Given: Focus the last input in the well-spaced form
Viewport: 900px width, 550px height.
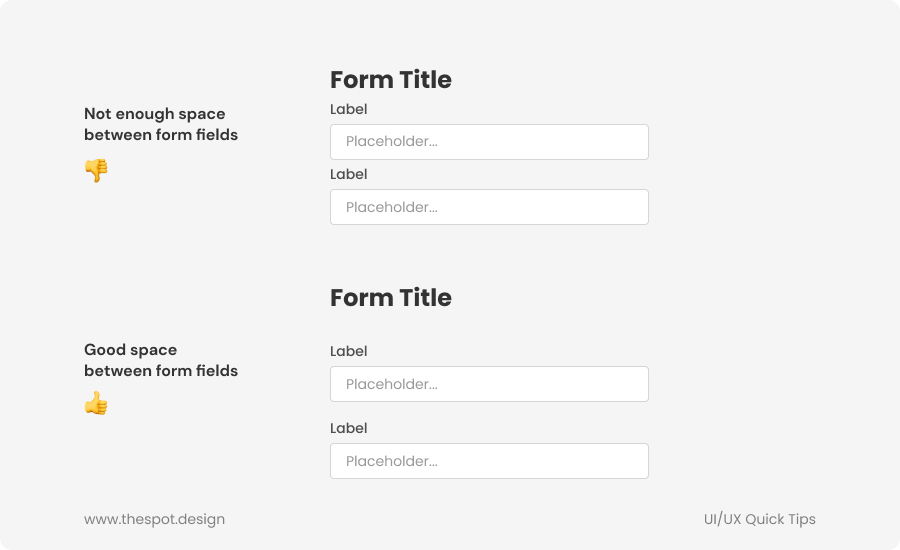Looking at the screenshot, I should pyautogui.click(x=489, y=461).
